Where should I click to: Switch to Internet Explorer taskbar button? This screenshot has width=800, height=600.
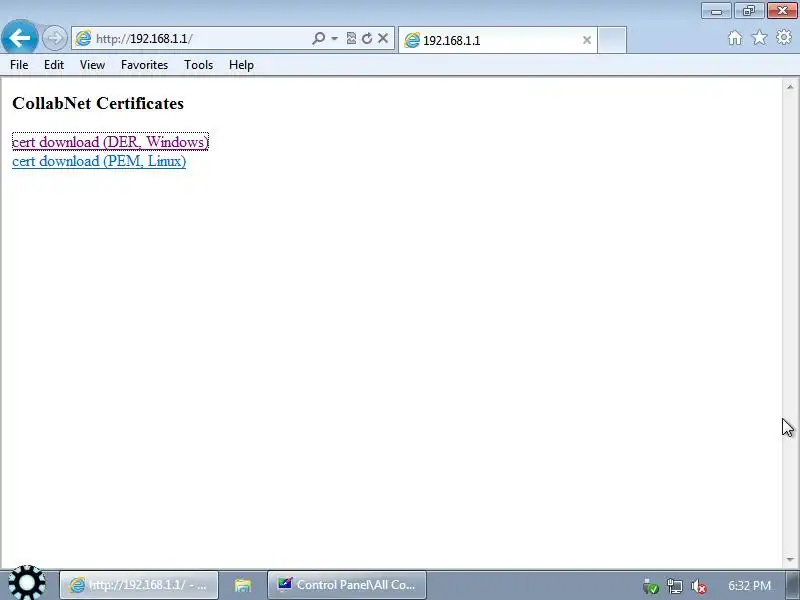[139, 585]
